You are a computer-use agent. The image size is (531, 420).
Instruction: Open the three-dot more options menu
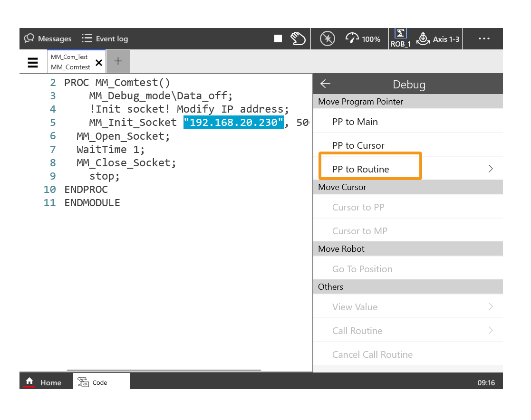pos(483,39)
